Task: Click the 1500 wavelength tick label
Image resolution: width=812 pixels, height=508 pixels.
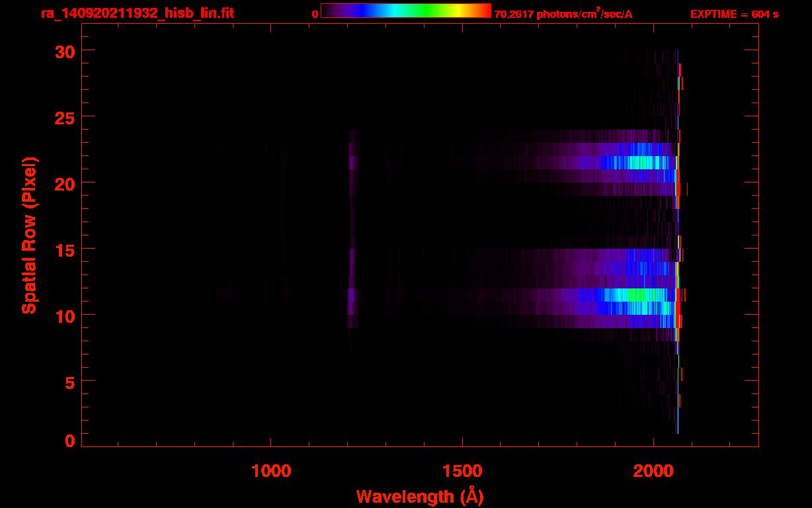Action: [x=462, y=471]
